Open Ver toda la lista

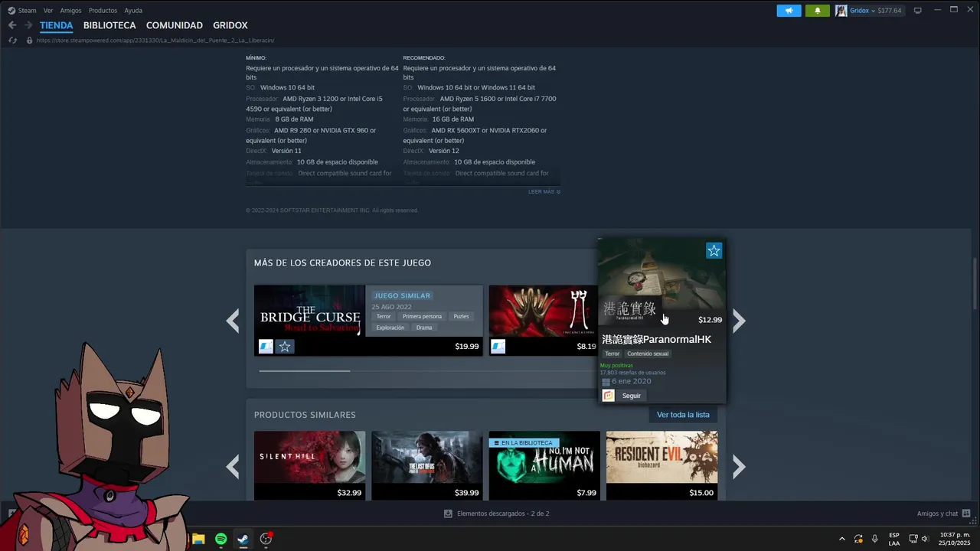coord(683,415)
